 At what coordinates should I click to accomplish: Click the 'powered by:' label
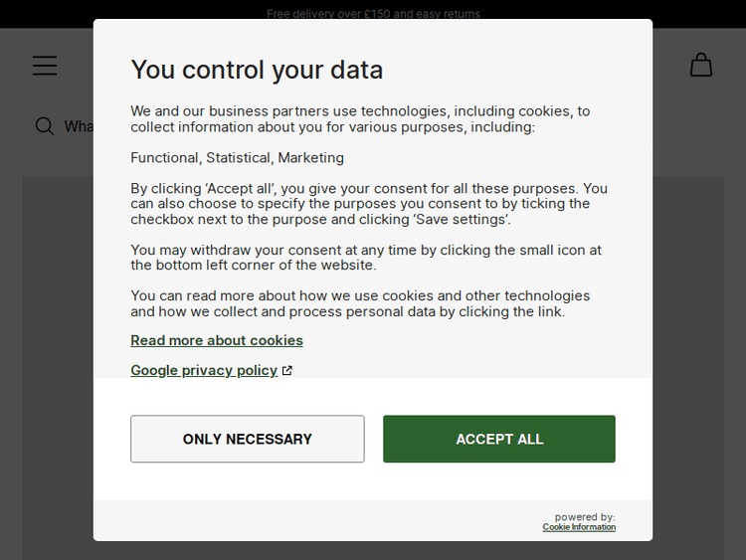click(585, 517)
